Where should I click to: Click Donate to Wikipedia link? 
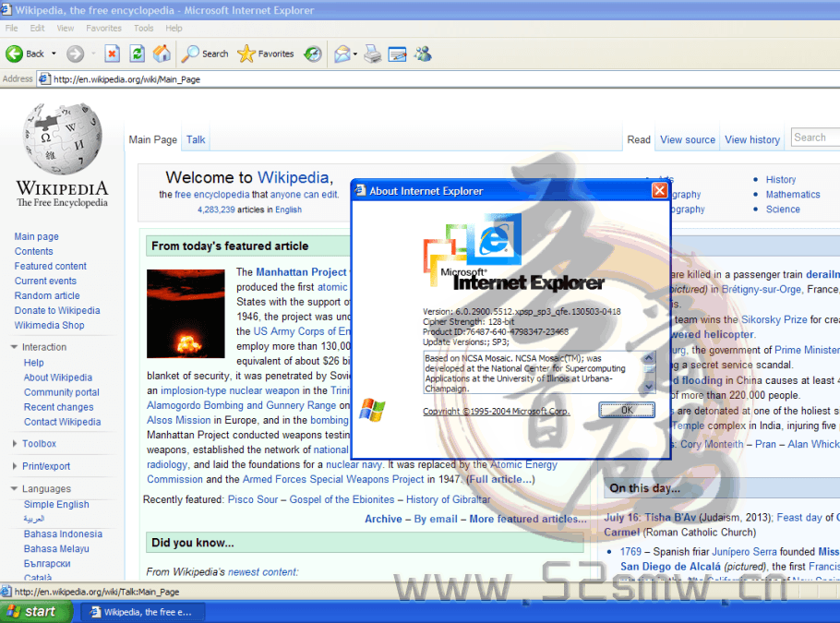pos(57,311)
